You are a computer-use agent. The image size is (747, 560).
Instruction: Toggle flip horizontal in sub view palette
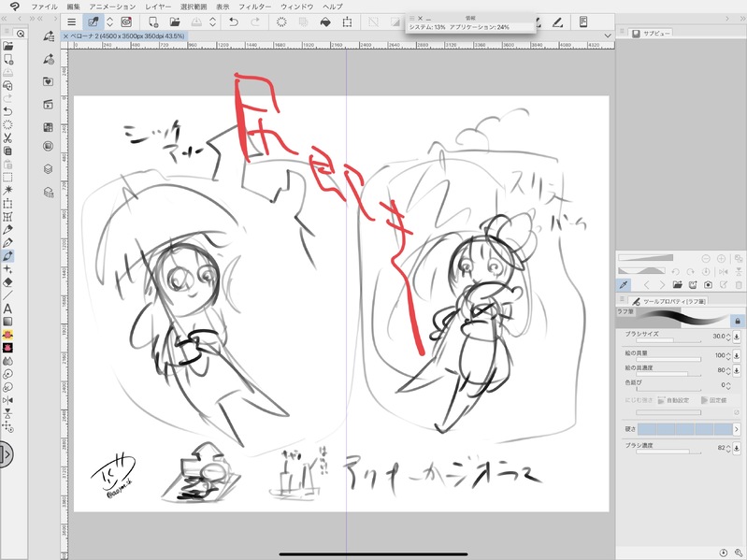(724, 271)
